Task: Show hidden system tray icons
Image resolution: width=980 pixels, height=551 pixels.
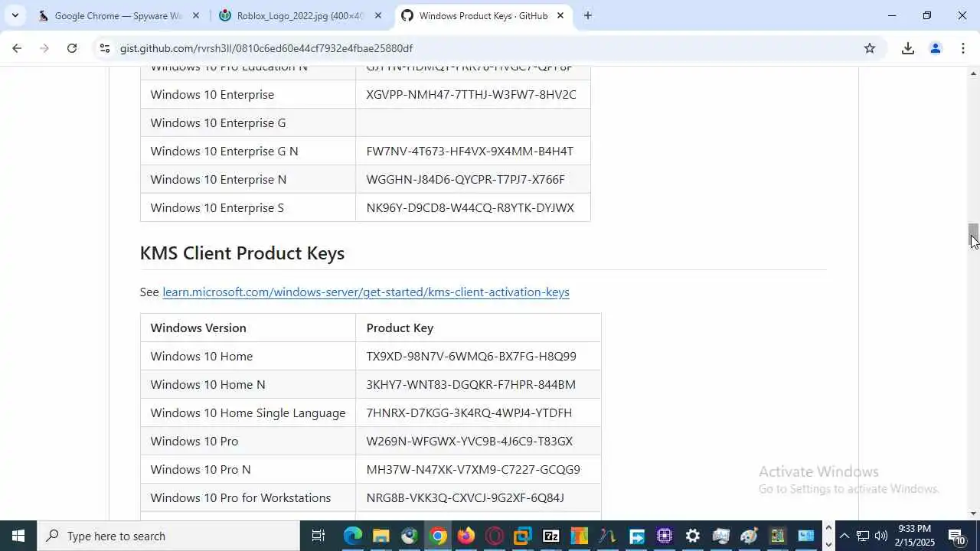Action: [844, 536]
